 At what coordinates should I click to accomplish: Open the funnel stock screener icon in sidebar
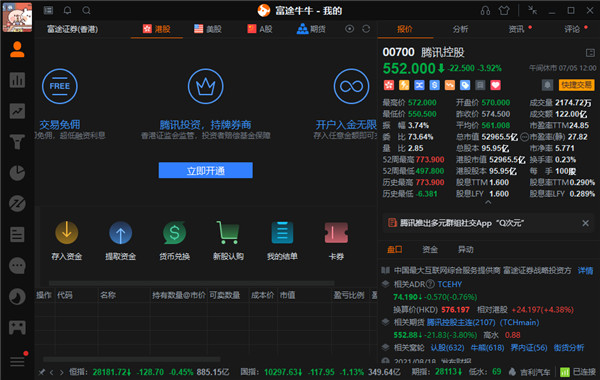17,142
